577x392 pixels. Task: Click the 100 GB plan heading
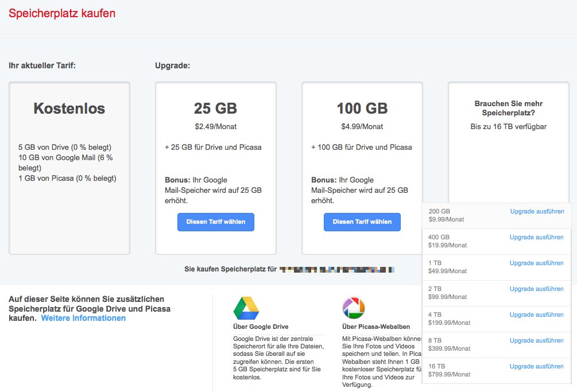[x=362, y=108]
